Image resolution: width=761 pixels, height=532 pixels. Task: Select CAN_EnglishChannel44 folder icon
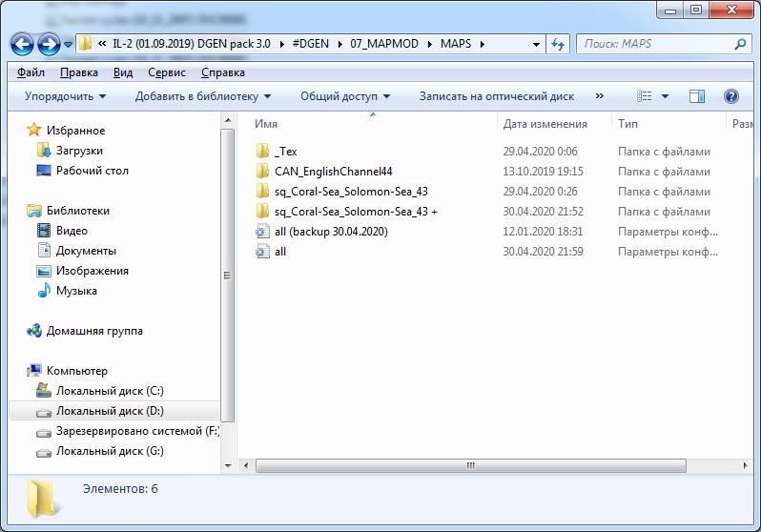click(x=262, y=171)
